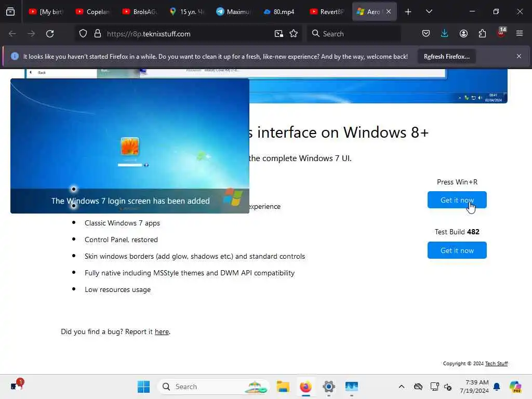532x399 pixels.
Task: Click the cloud sync tray icon
Action: point(418,387)
